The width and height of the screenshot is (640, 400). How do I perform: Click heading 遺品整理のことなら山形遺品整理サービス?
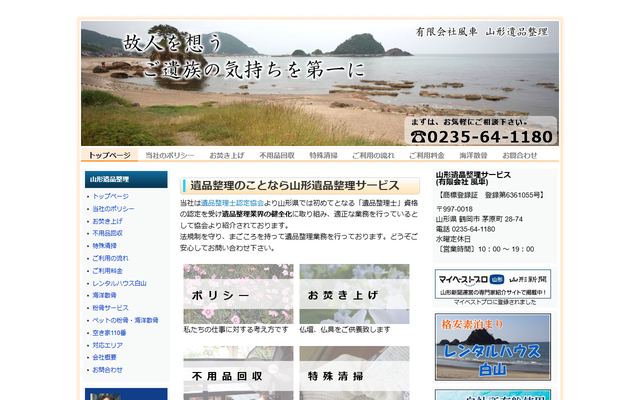pos(300,186)
